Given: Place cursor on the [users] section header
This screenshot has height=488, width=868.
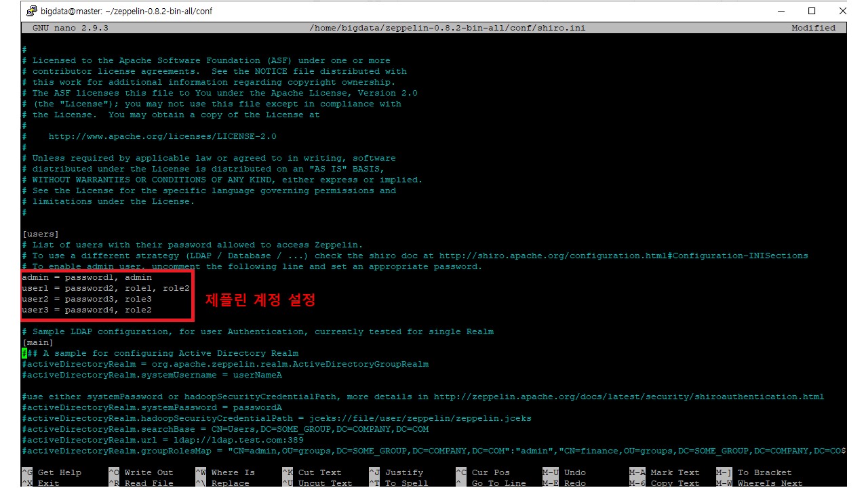Looking at the screenshot, I should point(41,234).
